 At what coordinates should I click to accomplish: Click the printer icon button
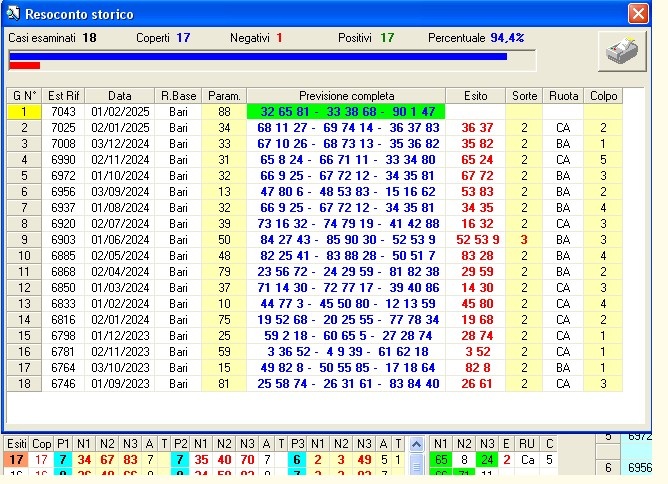[622, 51]
